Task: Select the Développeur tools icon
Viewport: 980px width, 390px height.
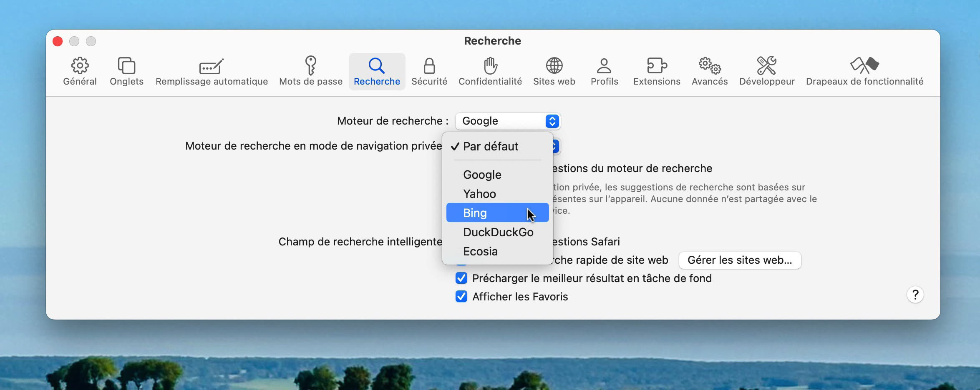Action: point(766,71)
